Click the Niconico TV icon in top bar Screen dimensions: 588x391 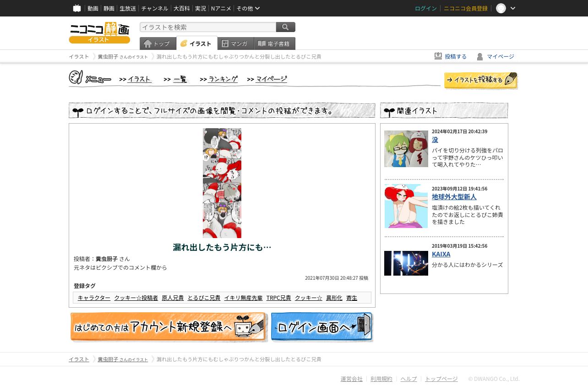click(x=77, y=8)
